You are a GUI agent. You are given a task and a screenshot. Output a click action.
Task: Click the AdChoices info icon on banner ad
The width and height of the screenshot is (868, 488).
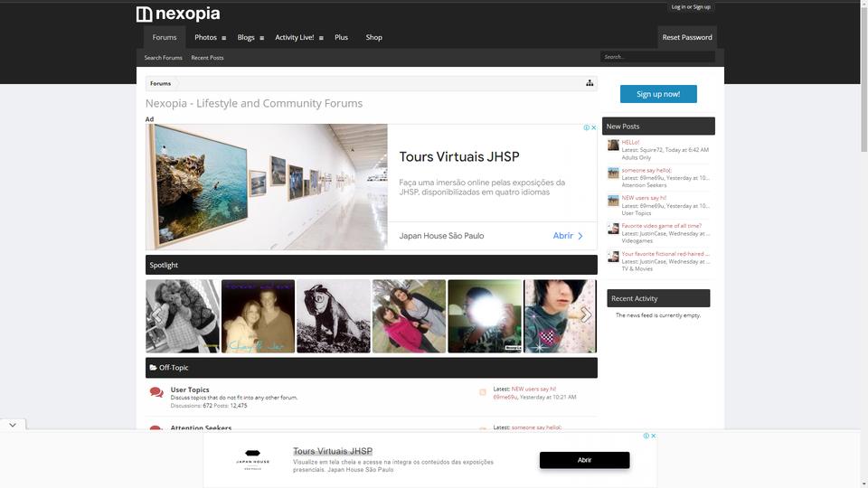586,127
